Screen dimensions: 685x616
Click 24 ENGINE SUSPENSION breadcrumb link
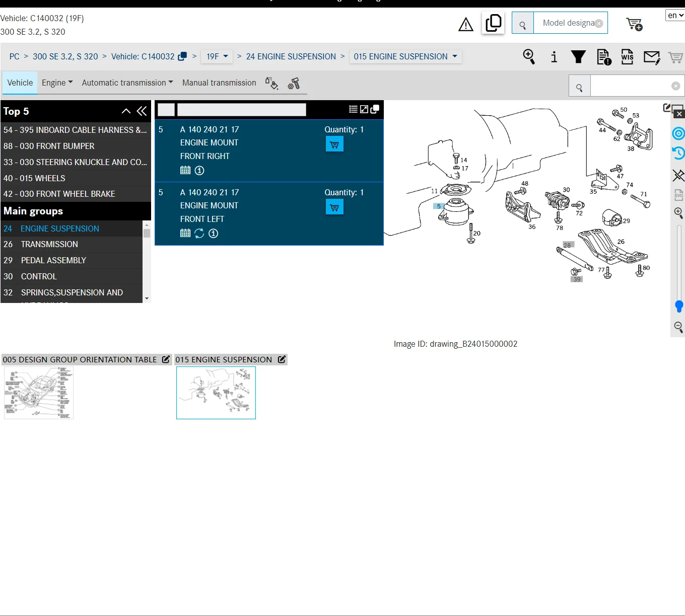click(x=291, y=56)
